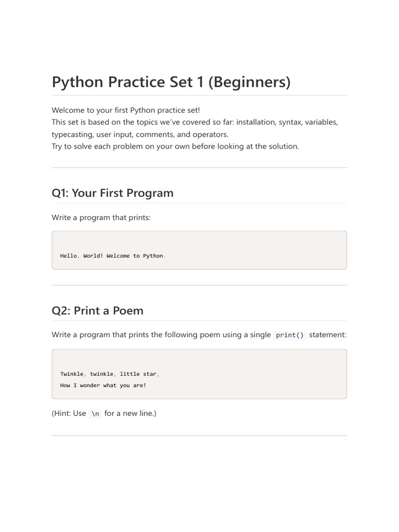Click the "Hello, World! Welcome to Python." code line
Viewport: 399px width, 532px height.
point(113,256)
